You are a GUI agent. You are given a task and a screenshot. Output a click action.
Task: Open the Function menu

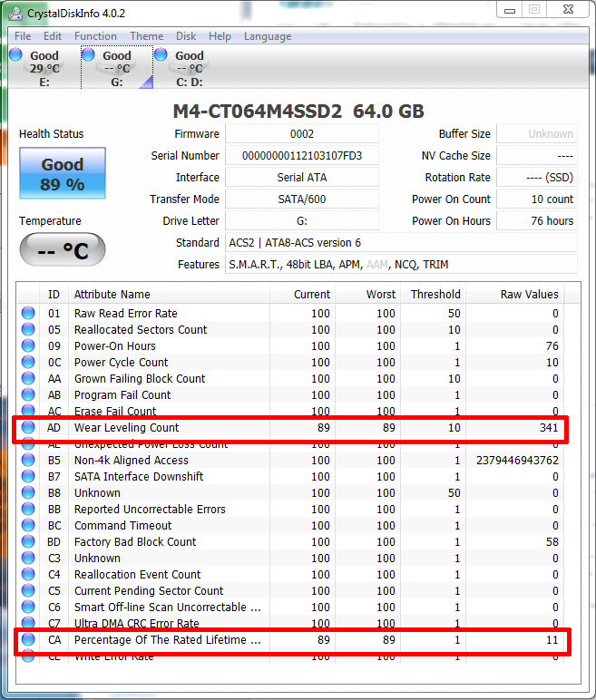(x=95, y=36)
